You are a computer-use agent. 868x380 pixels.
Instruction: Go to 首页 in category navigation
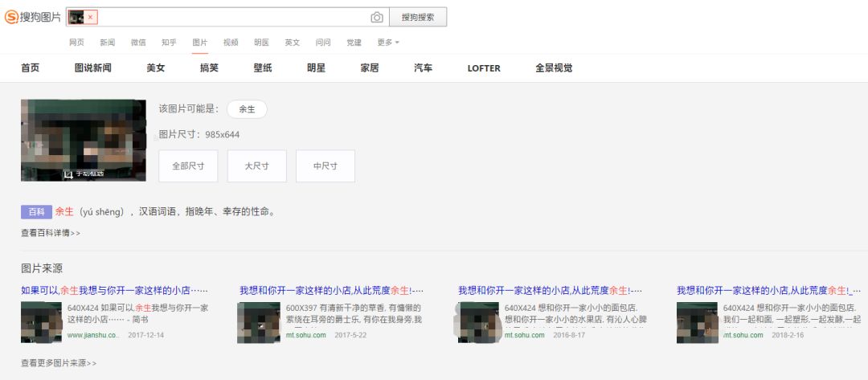(x=30, y=68)
